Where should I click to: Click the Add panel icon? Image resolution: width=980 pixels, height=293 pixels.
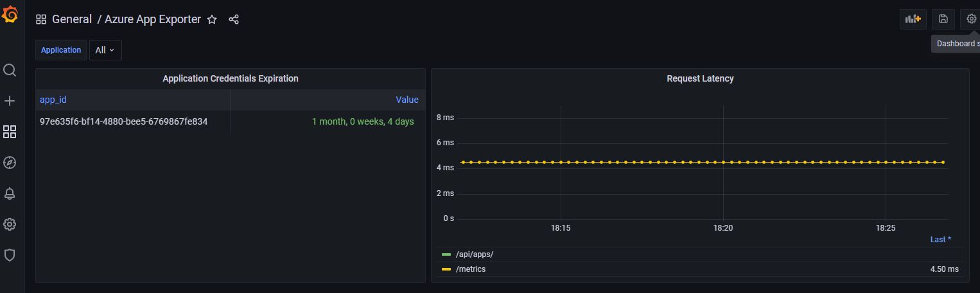pos(913,19)
